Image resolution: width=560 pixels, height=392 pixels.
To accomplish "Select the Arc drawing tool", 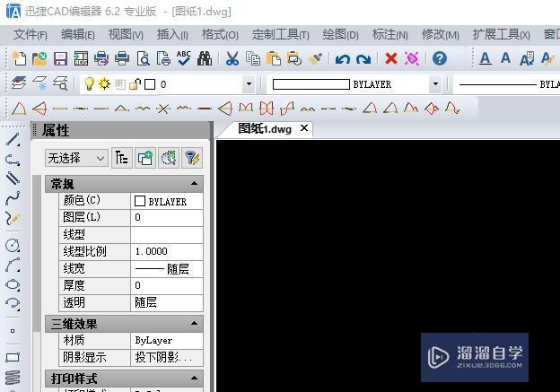I will click(x=13, y=266).
